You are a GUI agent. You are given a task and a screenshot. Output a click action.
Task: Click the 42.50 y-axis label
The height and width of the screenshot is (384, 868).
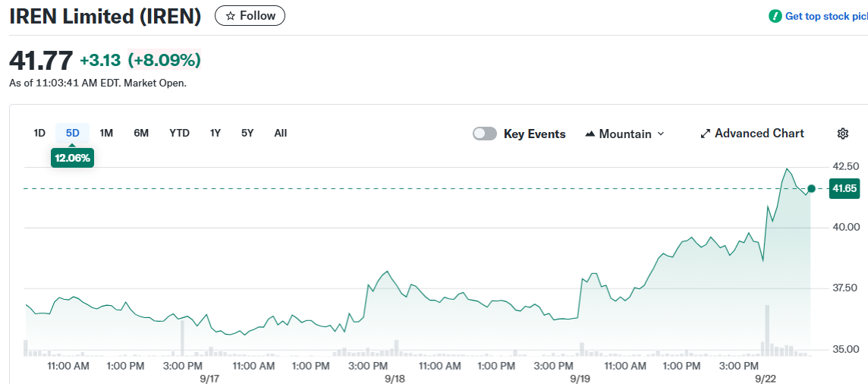(846, 166)
